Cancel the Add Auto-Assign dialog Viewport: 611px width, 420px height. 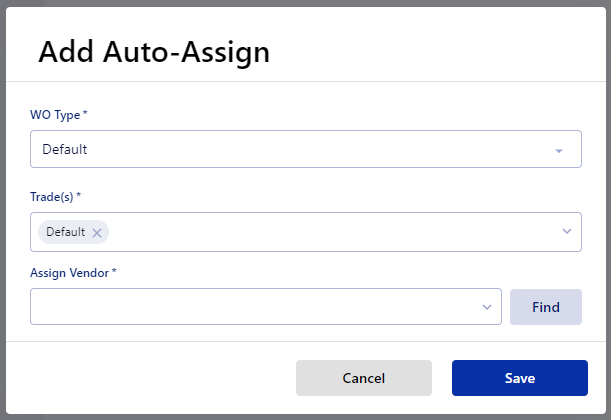(x=364, y=378)
